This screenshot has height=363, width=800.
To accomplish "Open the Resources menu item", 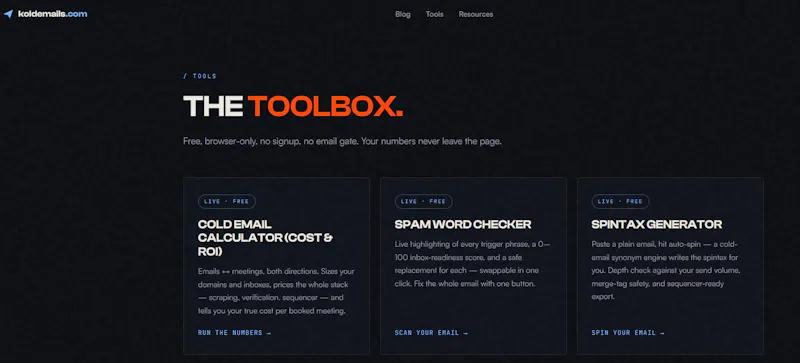I will [x=476, y=14].
